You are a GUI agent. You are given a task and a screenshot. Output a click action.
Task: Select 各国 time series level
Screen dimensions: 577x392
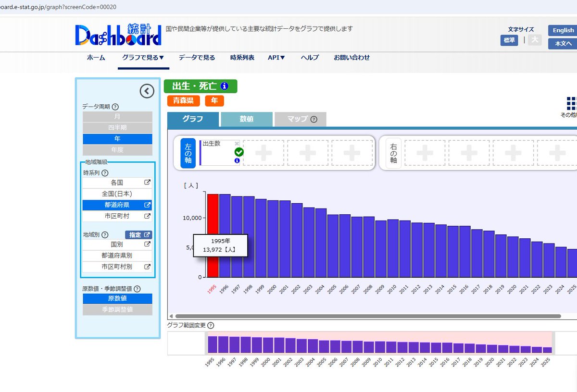pyautogui.click(x=117, y=183)
